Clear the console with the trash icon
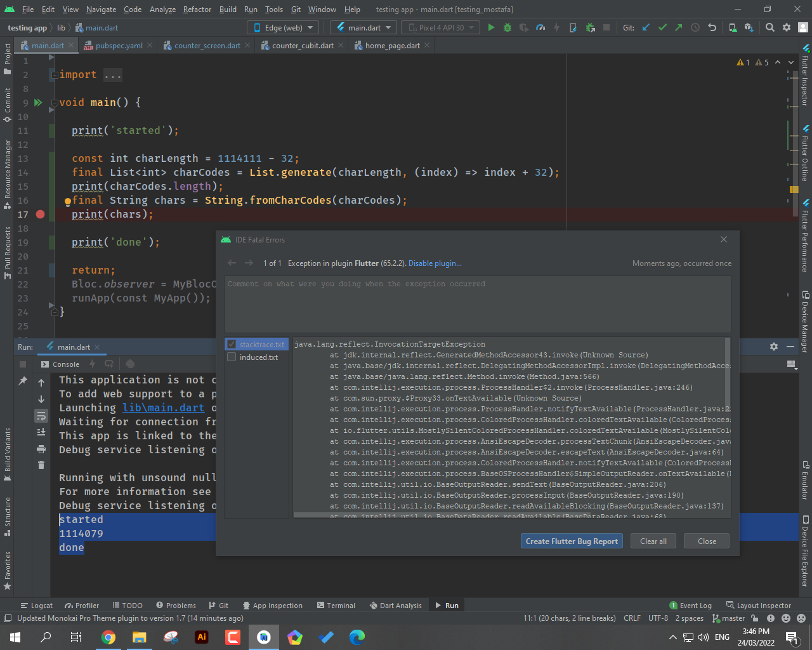Screen dimensions: 812x650 point(41,465)
